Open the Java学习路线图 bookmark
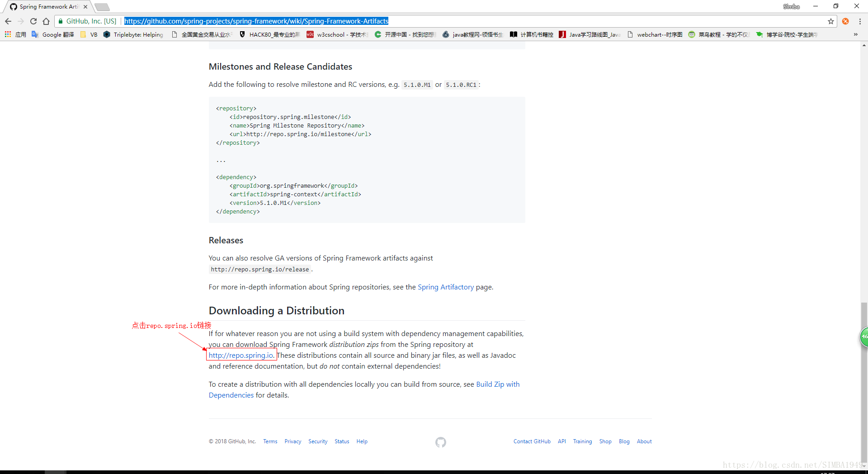Screen dimensions: 868x474 click(590, 34)
